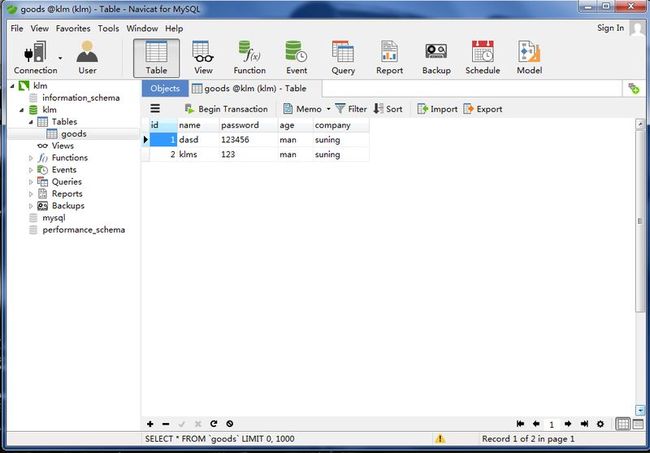Collapse the Tables tree node
Viewport: 650px width, 453px height.
[x=31, y=122]
